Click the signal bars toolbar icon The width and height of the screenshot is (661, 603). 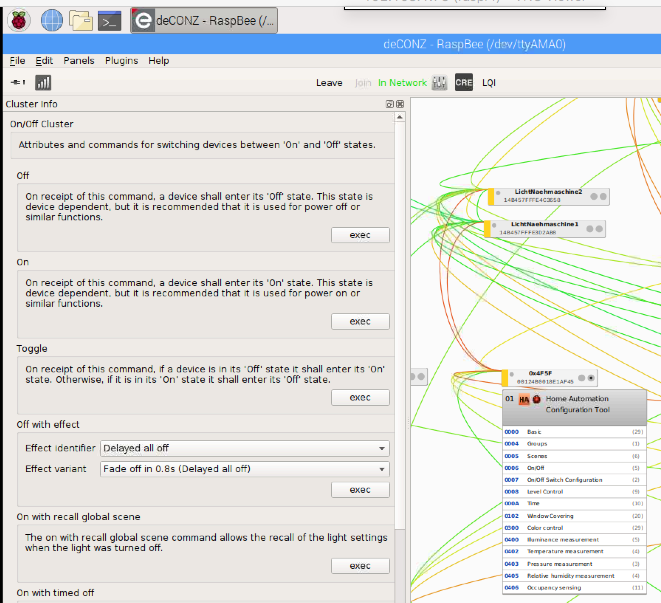coord(43,82)
